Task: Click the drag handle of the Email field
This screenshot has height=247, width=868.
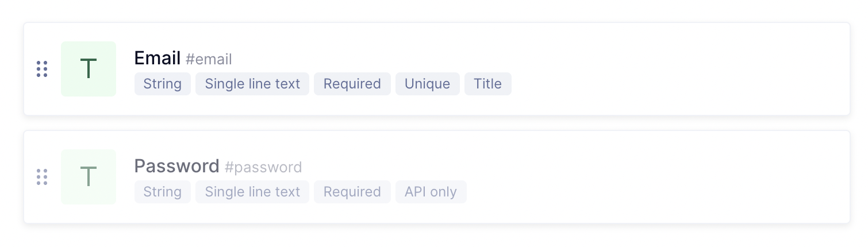Action: click(42, 69)
